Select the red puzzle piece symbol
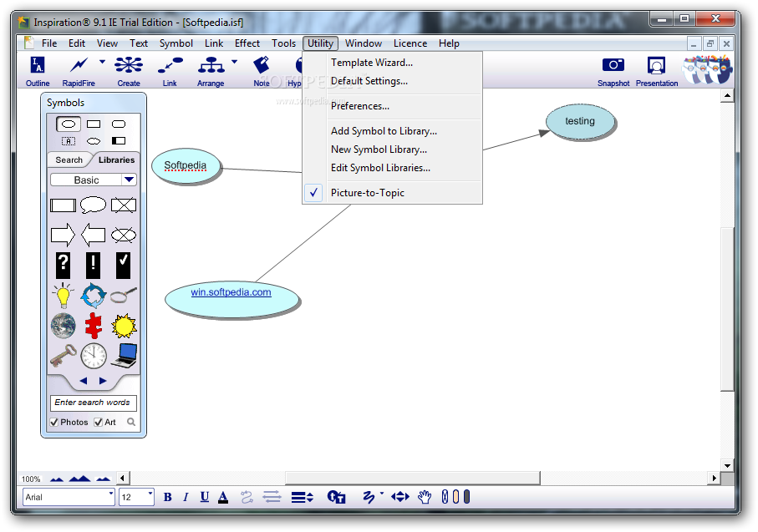This screenshot has height=532, width=758. 94,326
